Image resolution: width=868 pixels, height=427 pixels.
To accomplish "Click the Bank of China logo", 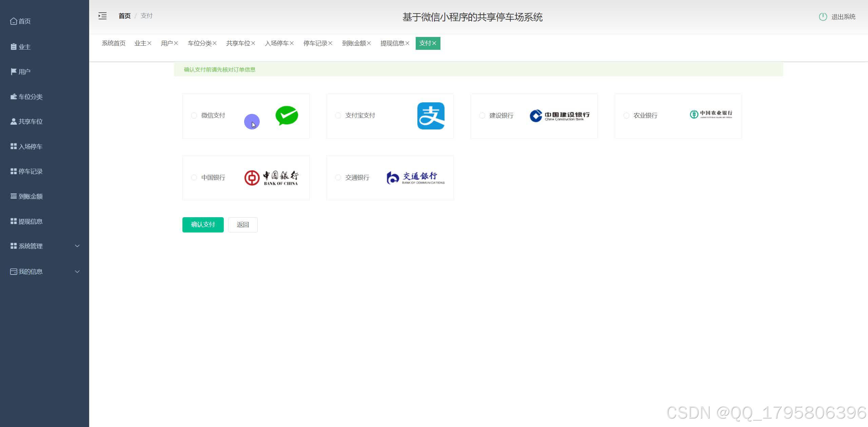I will tap(271, 178).
